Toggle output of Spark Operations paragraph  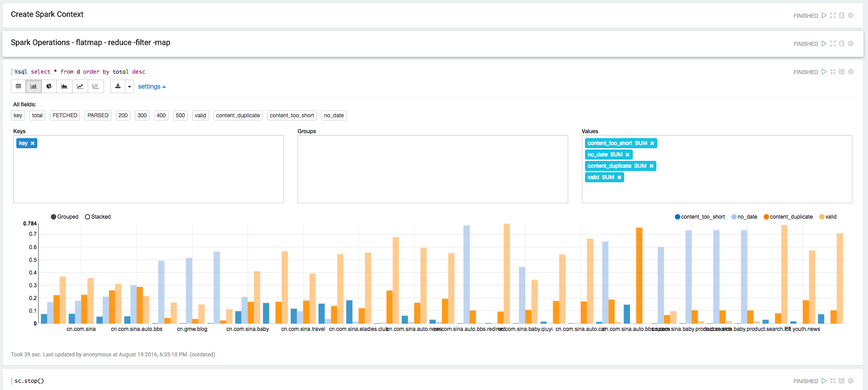tap(842, 44)
